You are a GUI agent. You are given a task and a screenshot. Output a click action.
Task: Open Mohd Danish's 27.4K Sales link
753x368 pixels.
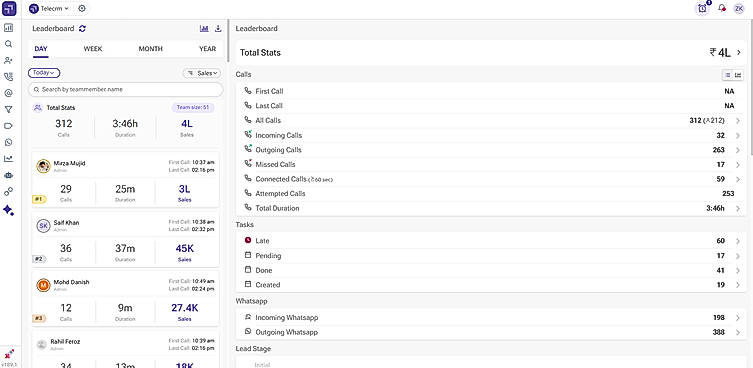pyautogui.click(x=184, y=312)
